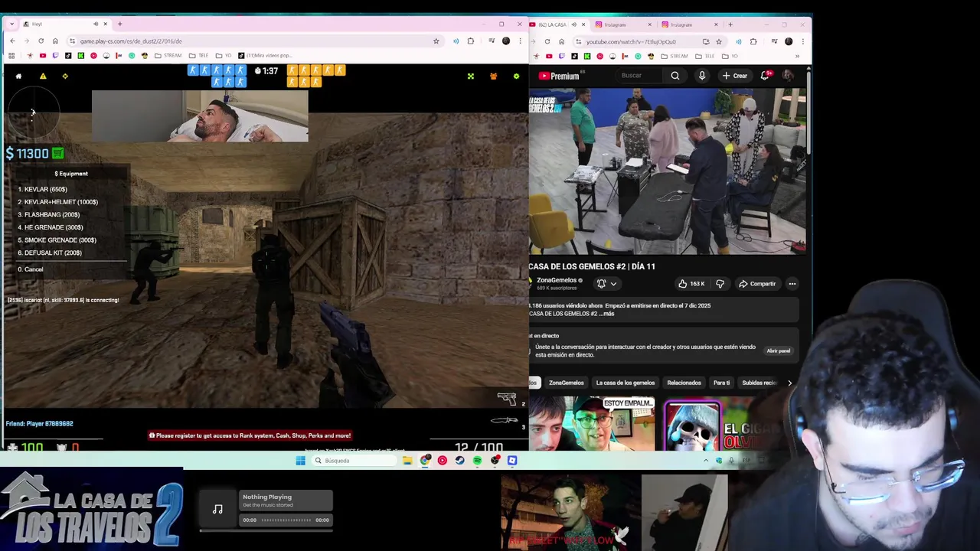Select ZonaGemelos filter chip
980x551 pixels.
click(x=567, y=383)
